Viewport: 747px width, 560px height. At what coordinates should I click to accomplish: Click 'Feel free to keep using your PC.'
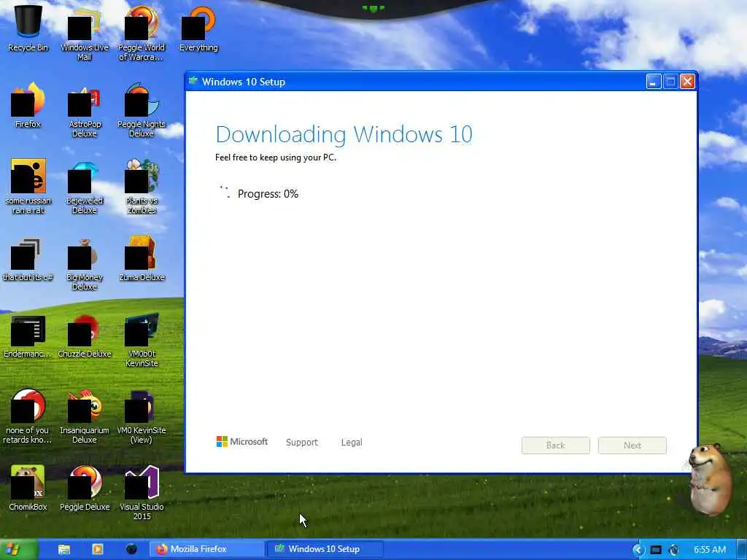click(276, 157)
